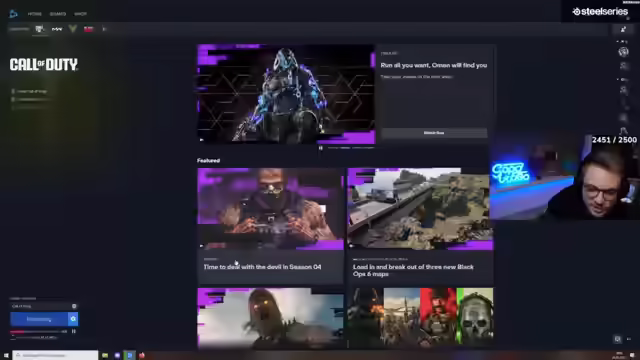Select the green V game favorites icon
The image size is (640, 360).
[73, 29]
